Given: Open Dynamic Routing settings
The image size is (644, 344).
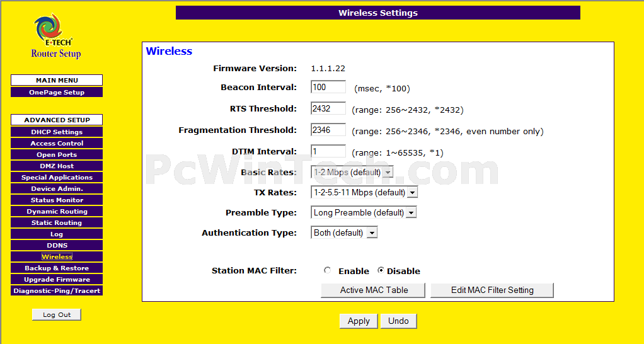Looking at the screenshot, I should pyautogui.click(x=57, y=212).
